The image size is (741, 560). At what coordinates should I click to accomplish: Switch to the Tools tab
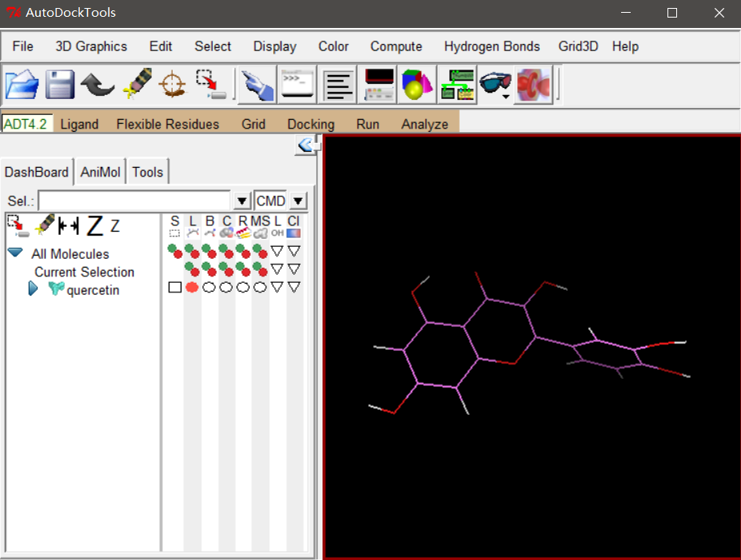coord(147,172)
